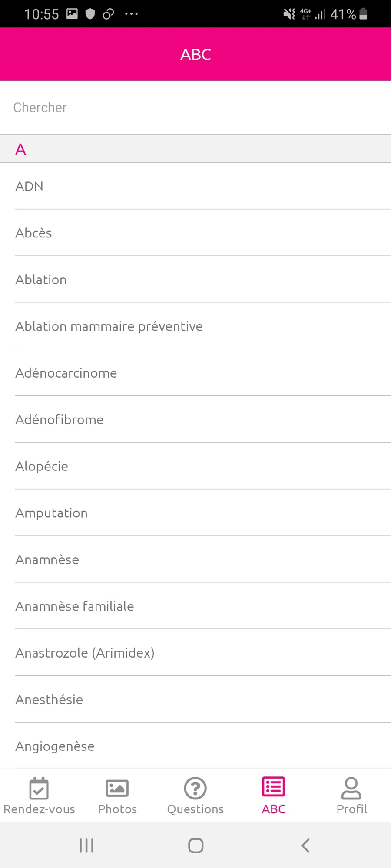Viewport: 391px width, 868px height.
Task: Select the Alopécie entry
Action: coord(195,466)
